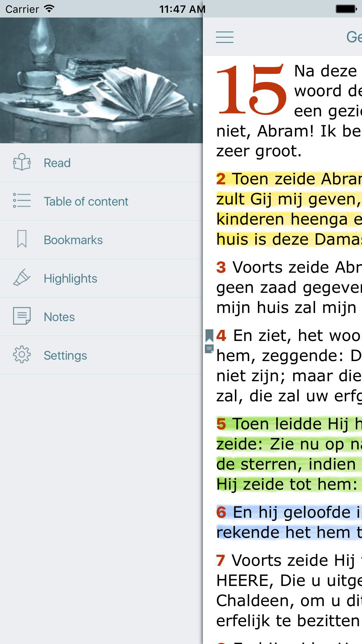362x644 pixels.
Task: Tap the oil lamp and book header image
Action: pyautogui.click(x=101, y=80)
